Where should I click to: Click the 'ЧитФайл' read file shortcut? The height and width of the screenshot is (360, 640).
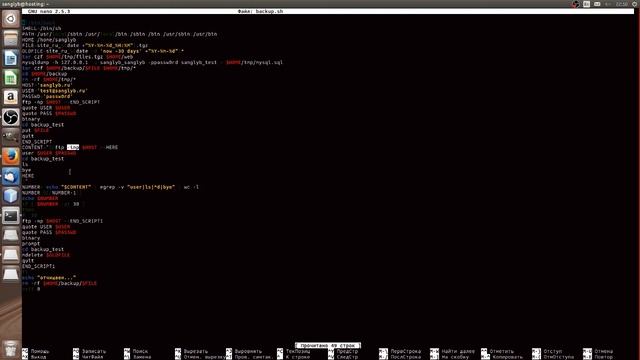pos(93,357)
